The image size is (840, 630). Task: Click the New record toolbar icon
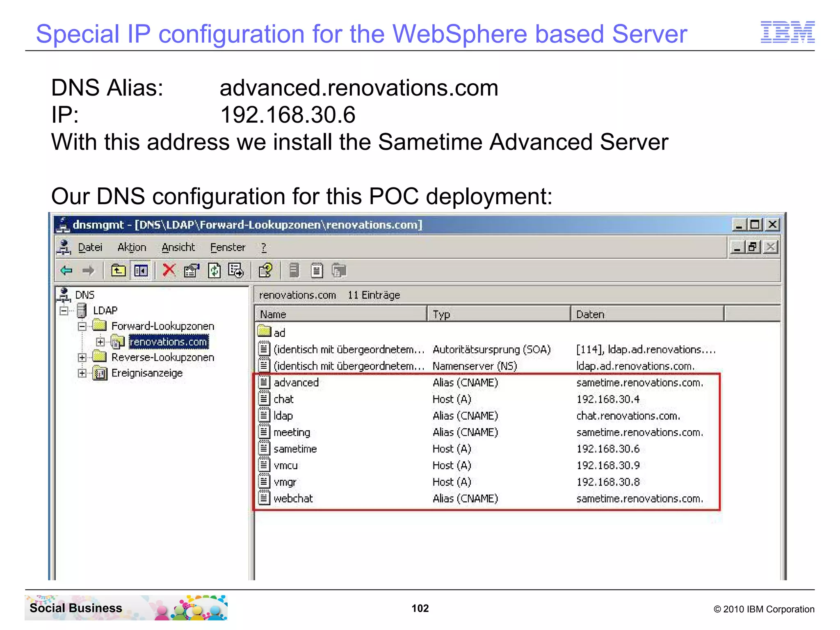tap(317, 271)
